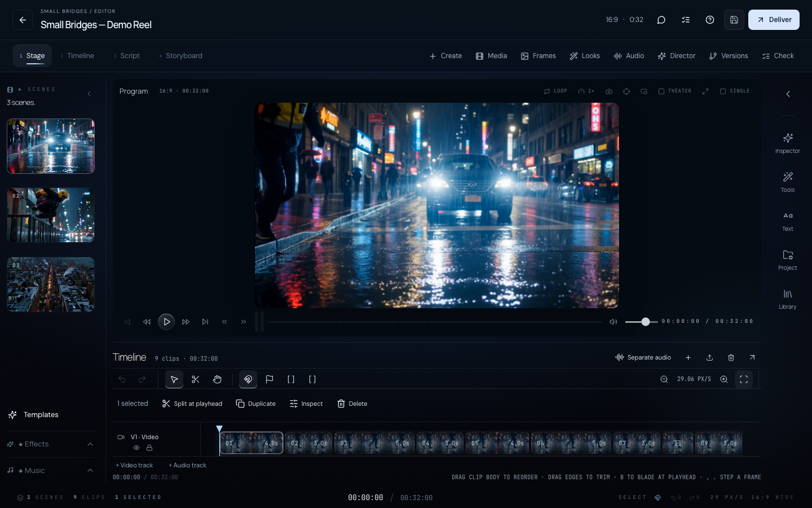Zoom out the timeline
This screenshot has height=508, width=812.
(664, 379)
